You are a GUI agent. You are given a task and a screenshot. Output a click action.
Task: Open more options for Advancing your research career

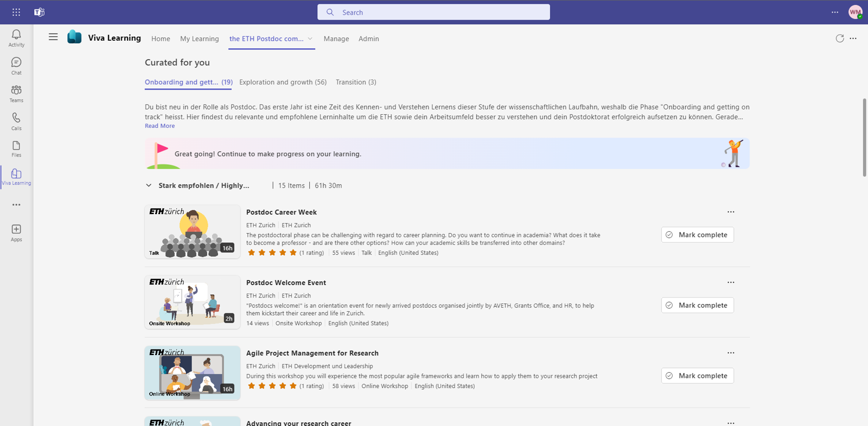(x=731, y=423)
